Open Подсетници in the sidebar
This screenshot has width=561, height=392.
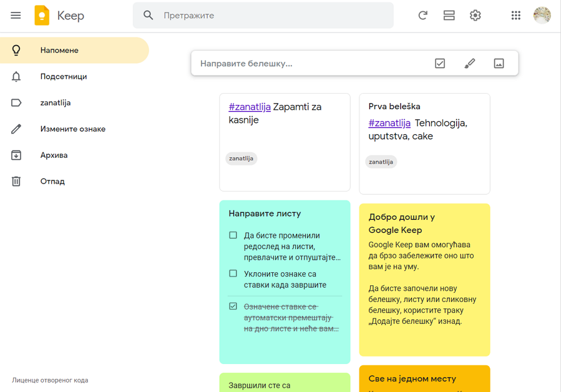click(74, 77)
